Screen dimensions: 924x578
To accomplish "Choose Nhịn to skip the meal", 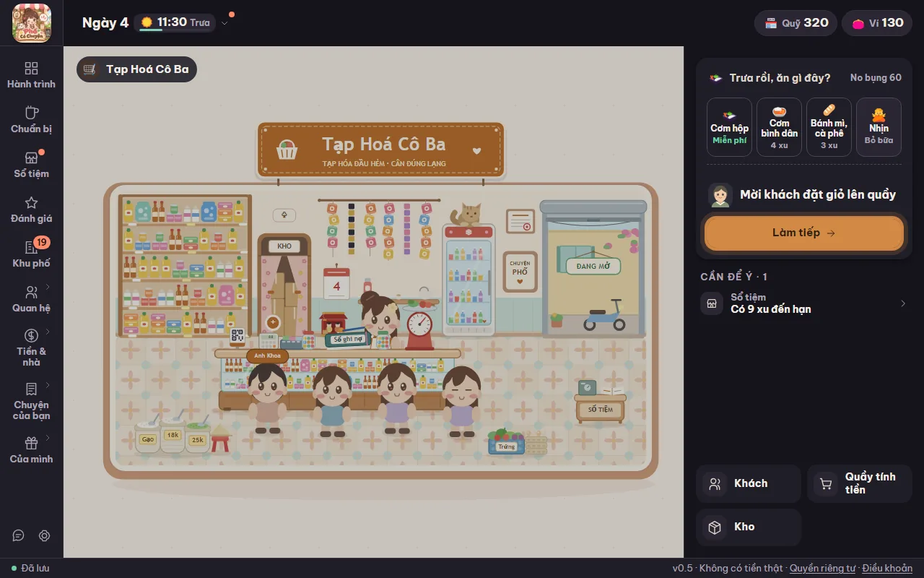I will [x=879, y=127].
